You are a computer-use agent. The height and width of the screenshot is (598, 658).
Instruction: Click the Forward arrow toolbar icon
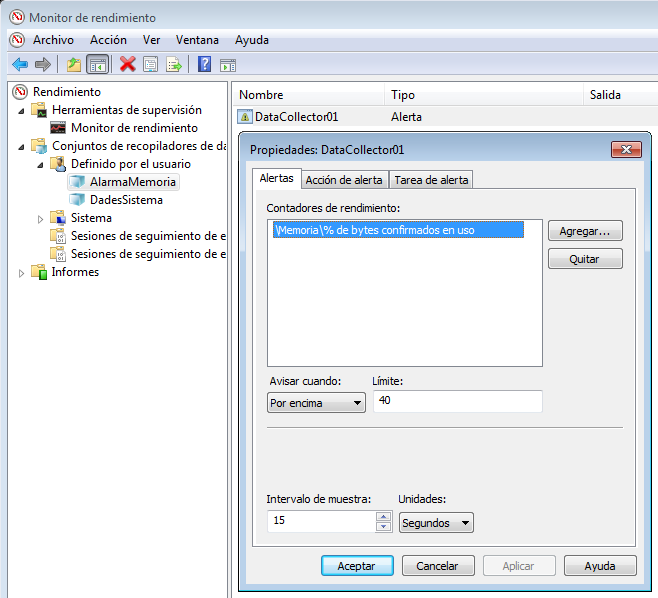pos(42,64)
